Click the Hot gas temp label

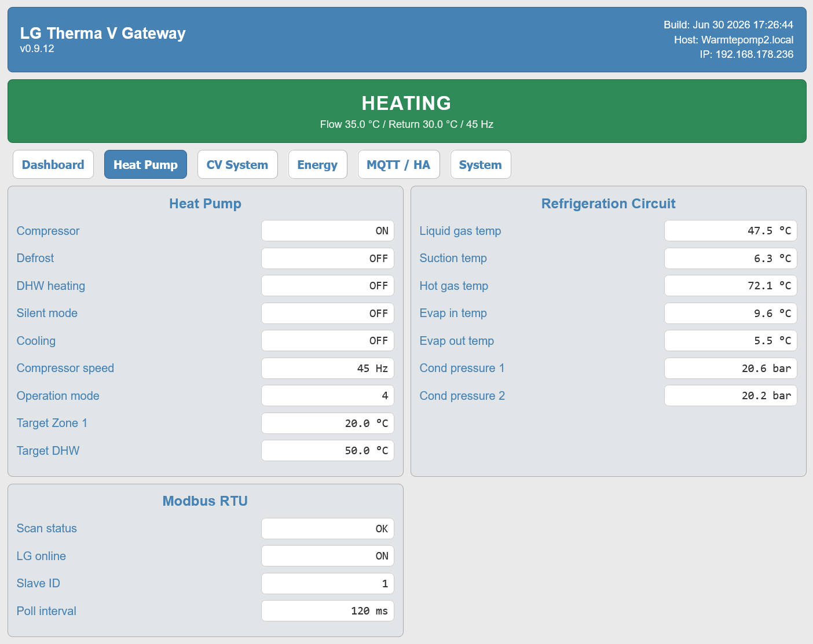click(454, 286)
